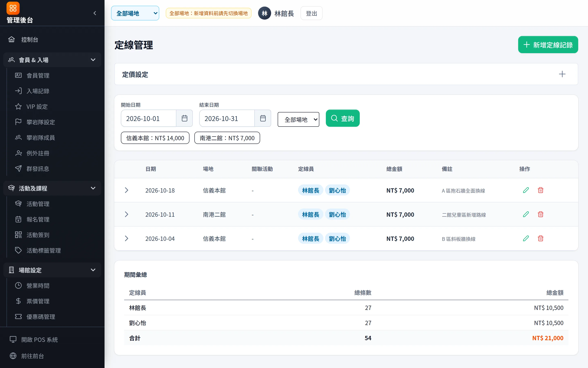This screenshot has width=588, height=368.
Task: Delete the 2026-10-18 record with trash icon
Action: coord(540,190)
